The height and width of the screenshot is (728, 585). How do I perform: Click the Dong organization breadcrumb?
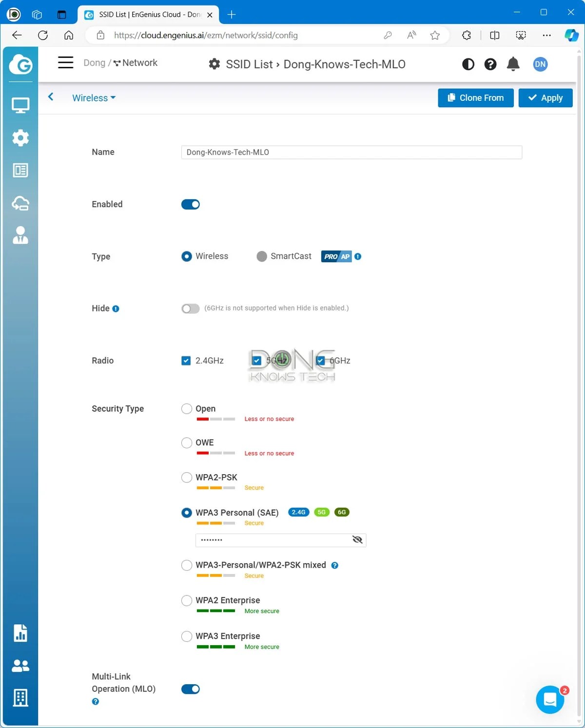(x=94, y=63)
